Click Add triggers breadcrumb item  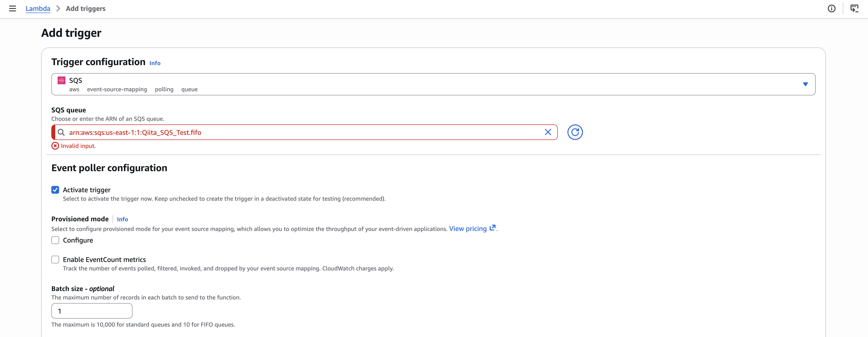click(85, 8)
